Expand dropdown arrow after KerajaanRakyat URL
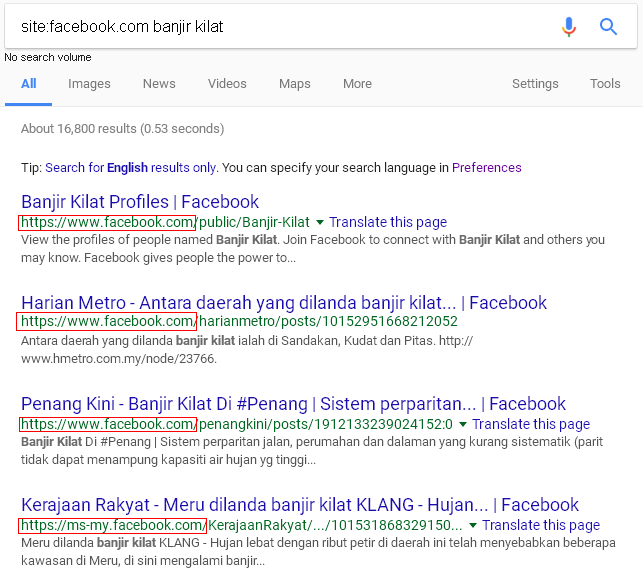643x573 pixels. click(x=472, y=525)
